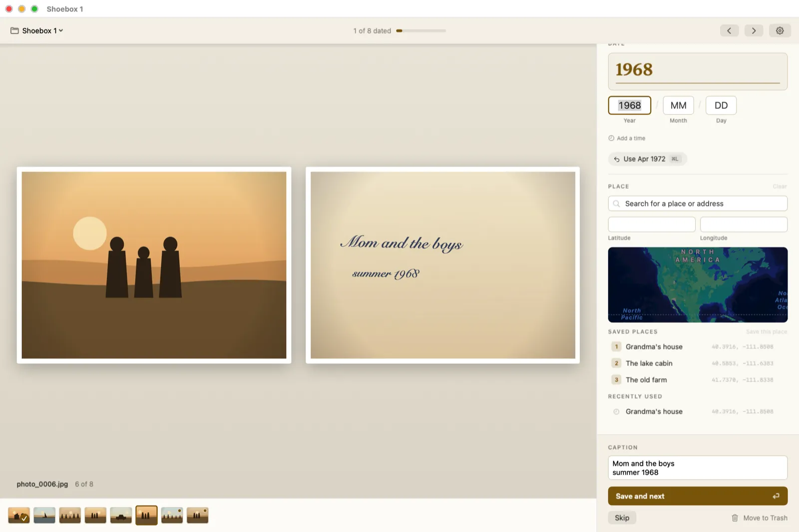Click number 2 badge beside The lake cabin
Viewport: 799px width, 532px height.
pyautogui.click(x=616, y=363)
